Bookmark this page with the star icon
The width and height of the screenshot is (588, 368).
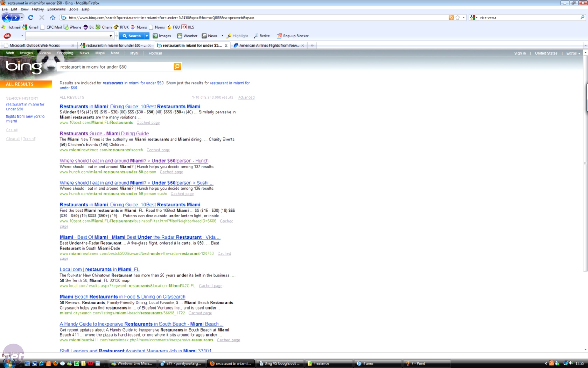point(457,18)
